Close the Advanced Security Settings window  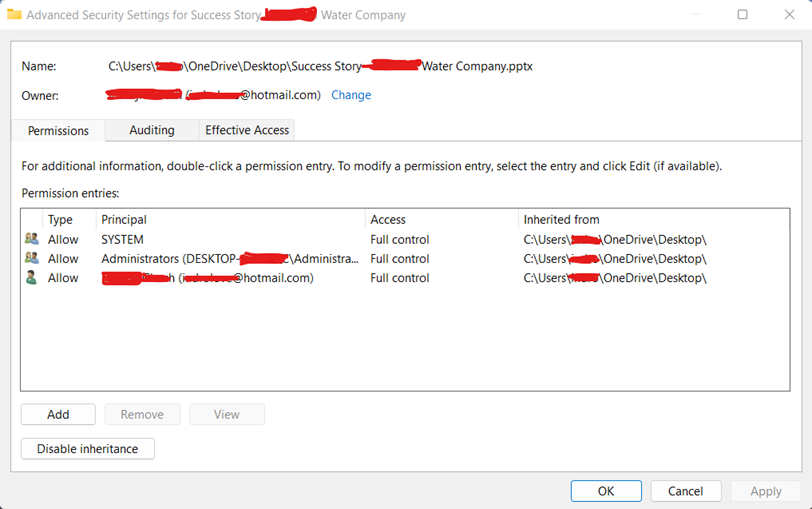[788, 15]
